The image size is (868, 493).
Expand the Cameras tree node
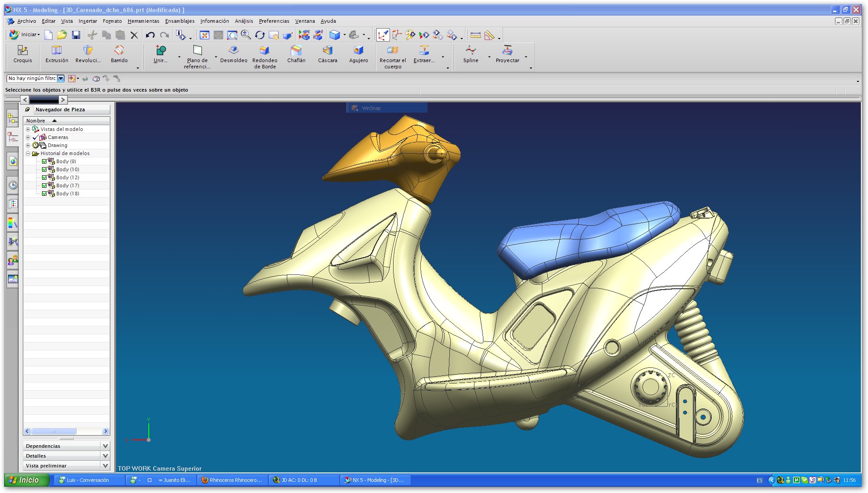pos(28,137)
